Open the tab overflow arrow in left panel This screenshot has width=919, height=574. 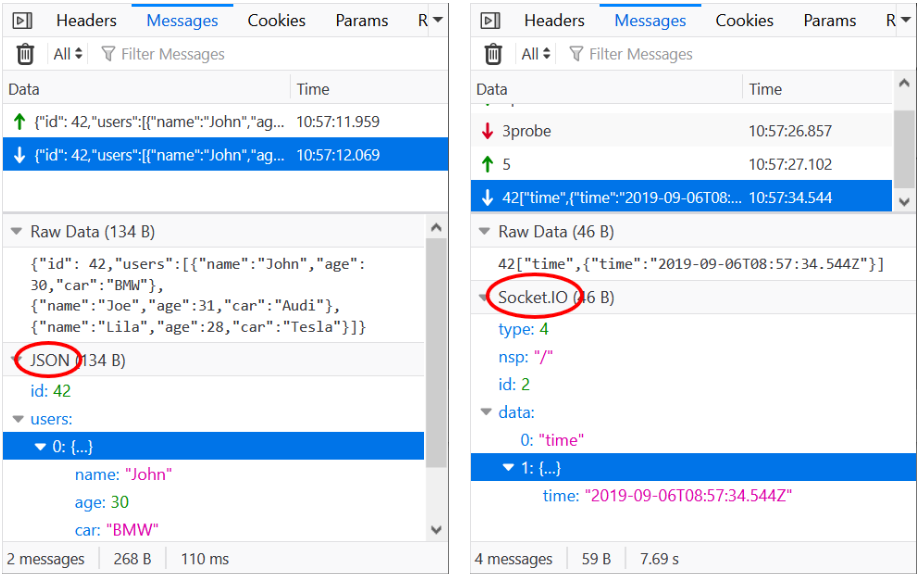pos(437,21)
